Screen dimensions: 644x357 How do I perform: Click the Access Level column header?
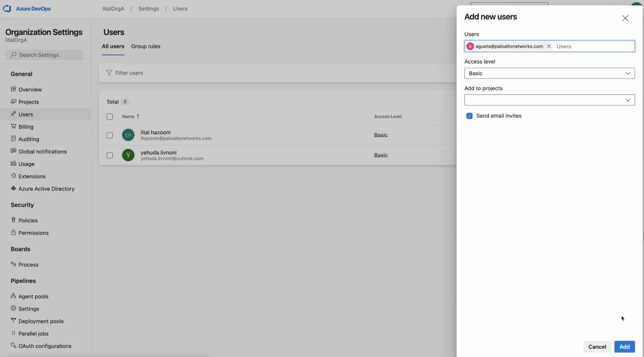coord(388,117)
